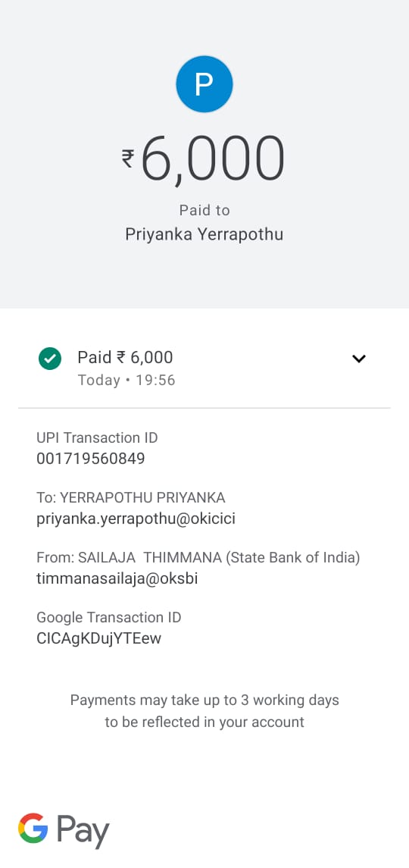
Task: Click the blue P profile avatar
Action: point(204,84)
